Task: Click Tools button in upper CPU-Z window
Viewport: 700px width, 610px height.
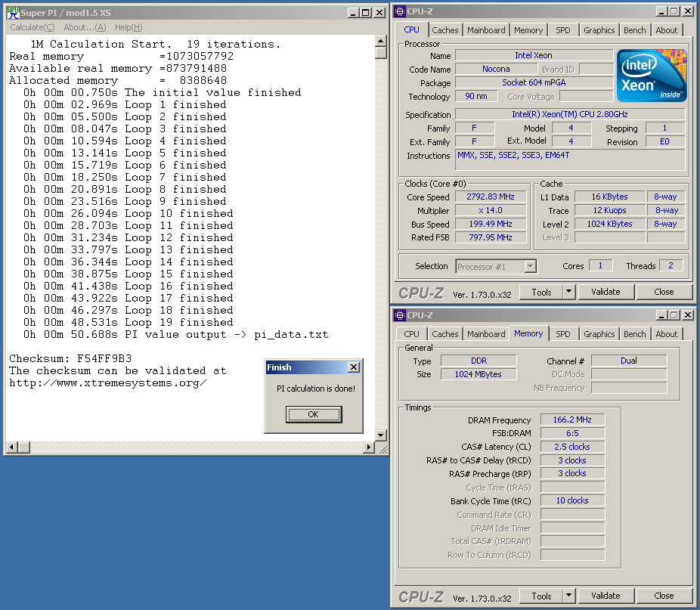Action: [541, 292]
